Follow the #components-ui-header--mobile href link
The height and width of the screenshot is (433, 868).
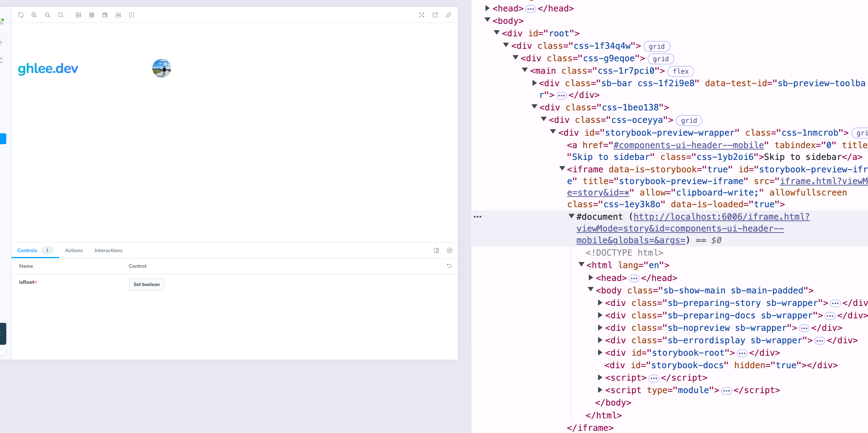[x=688, y=145]
